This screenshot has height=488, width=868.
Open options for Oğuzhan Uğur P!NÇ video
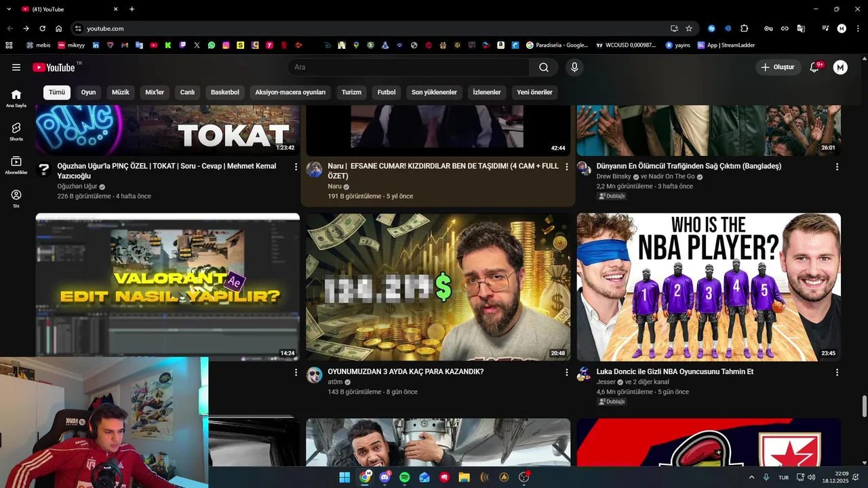pyautogui.click(x=296, y=167)
